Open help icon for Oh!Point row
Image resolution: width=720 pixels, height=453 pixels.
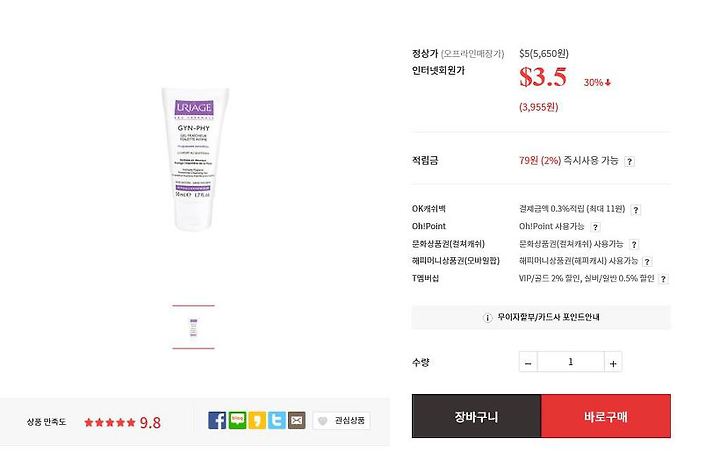(595, 227)
